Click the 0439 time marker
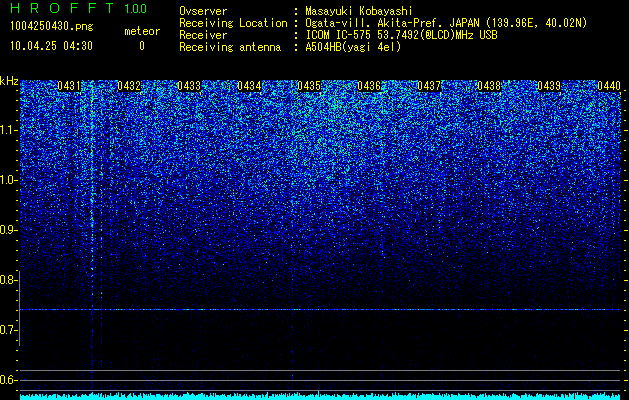 [549, 86]
